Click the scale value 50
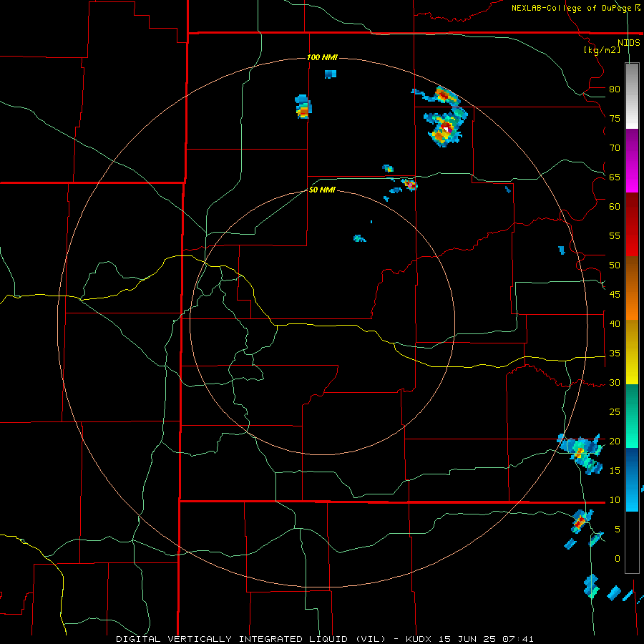644x644 pixels. coord(615,265)
